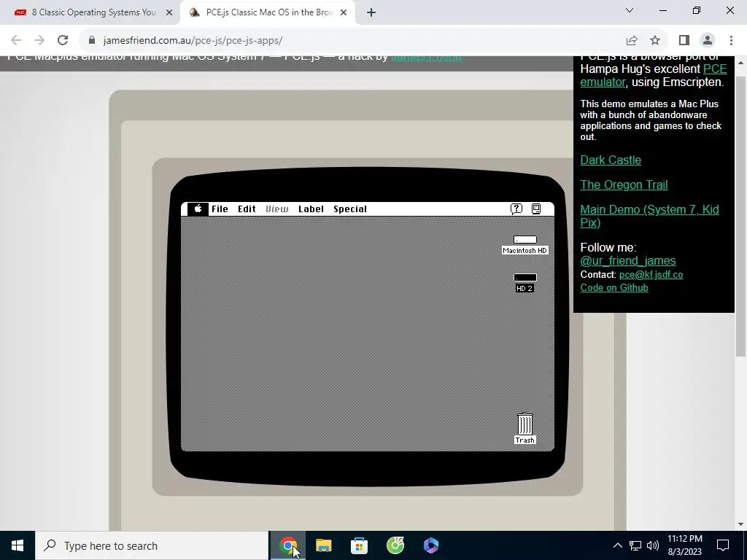Image resolution: width=747 pixels, height=560 pixels.
Task: Select the HD 2 disk icon
Action: pos(525,278)
